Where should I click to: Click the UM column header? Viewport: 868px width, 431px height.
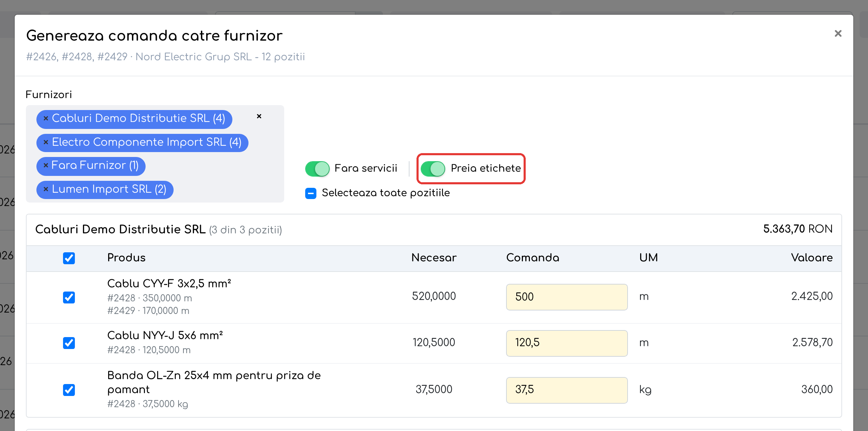pyautogui.click(x=649, y=258)
